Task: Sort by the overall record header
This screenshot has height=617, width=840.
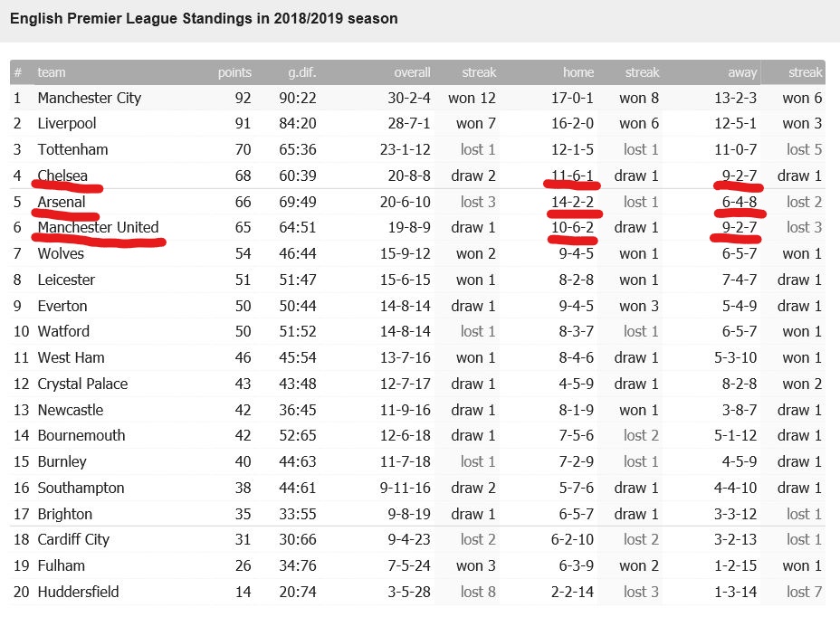Action: click(x=412, y=72)
